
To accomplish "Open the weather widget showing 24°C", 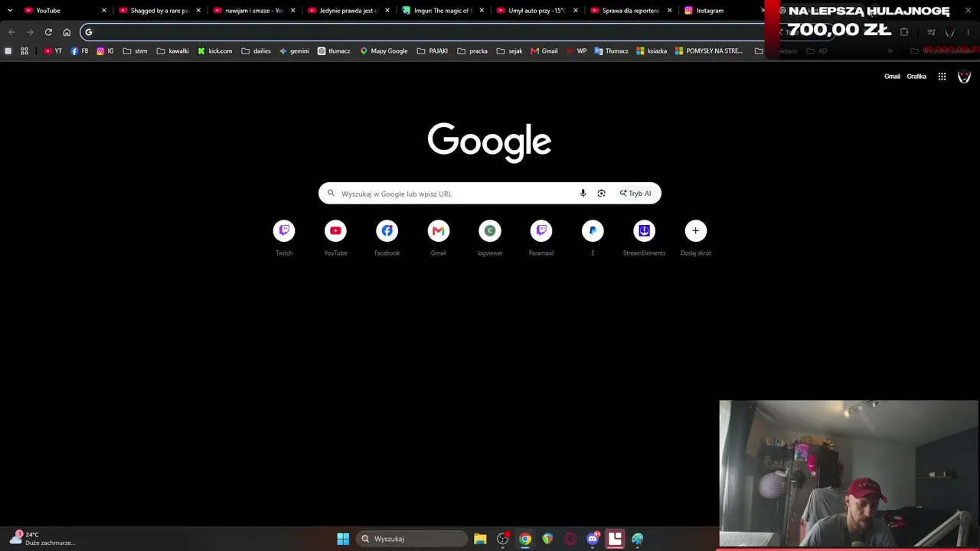I will pyautogui.click(x=42, y=539).
